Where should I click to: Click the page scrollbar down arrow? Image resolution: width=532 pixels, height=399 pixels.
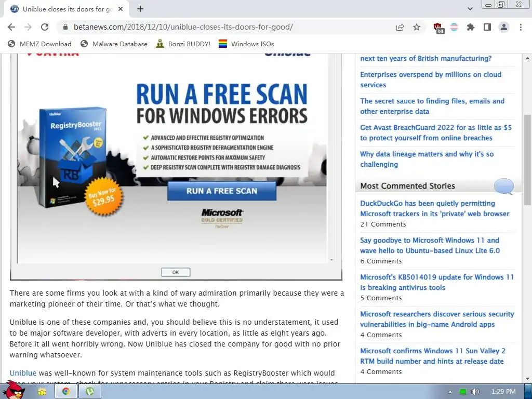[x=528, y=379]
